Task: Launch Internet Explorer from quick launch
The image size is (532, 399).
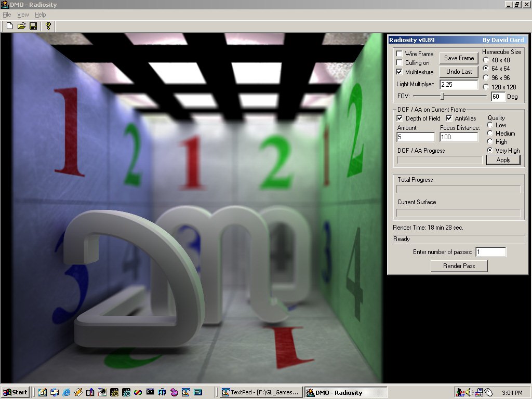Action: tap(66, 392)
